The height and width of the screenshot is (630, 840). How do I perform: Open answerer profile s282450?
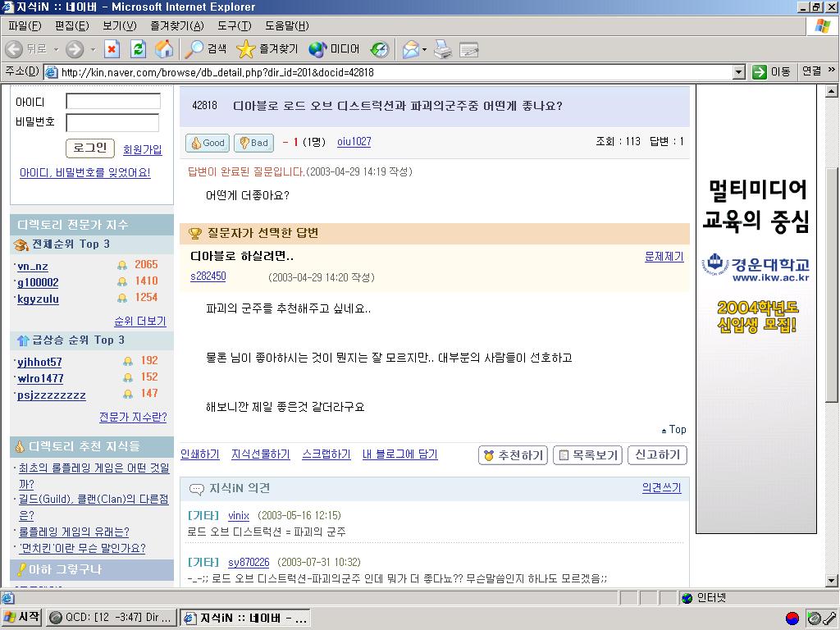208,276
